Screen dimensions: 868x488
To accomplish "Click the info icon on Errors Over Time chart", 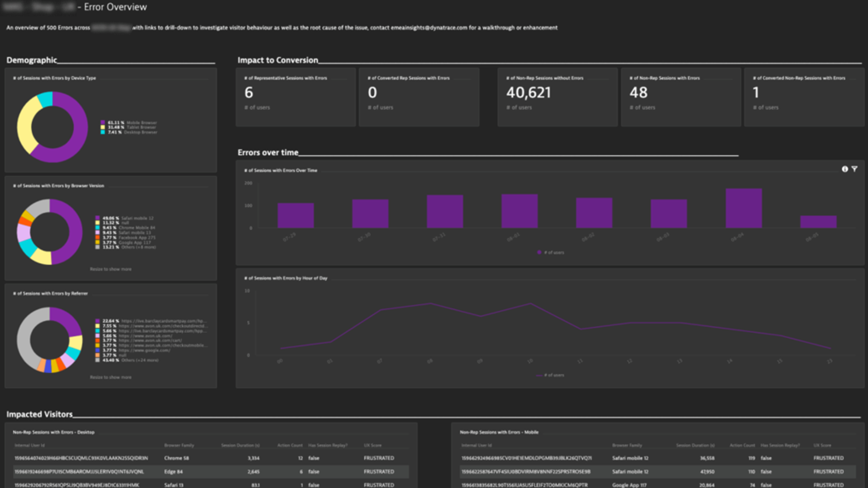I will 844,169.
